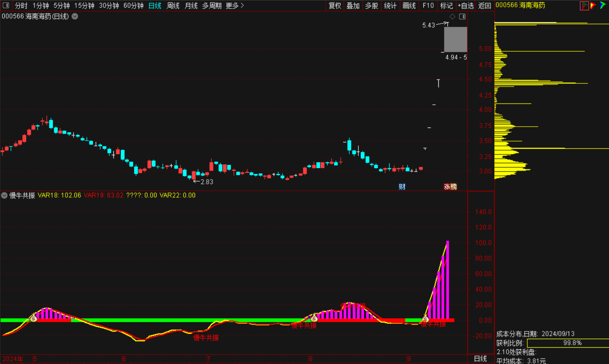
Task: Click month 8 on the time axis
Action: (x=311, y=359)
